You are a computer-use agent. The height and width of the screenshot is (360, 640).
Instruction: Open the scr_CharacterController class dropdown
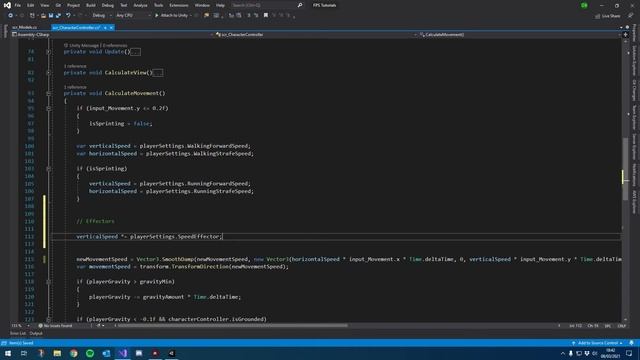[316, 35]
